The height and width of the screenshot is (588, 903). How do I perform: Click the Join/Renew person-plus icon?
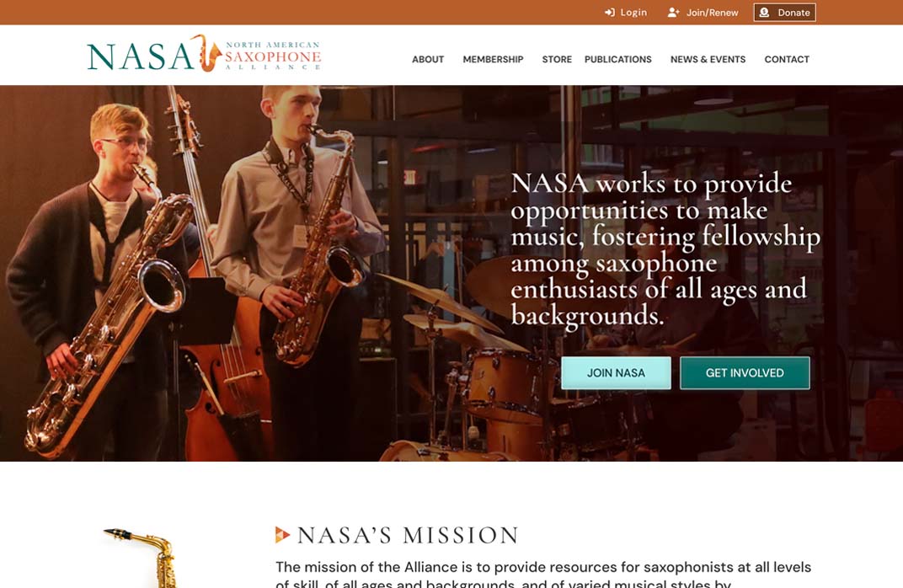[x=673, y=12]
